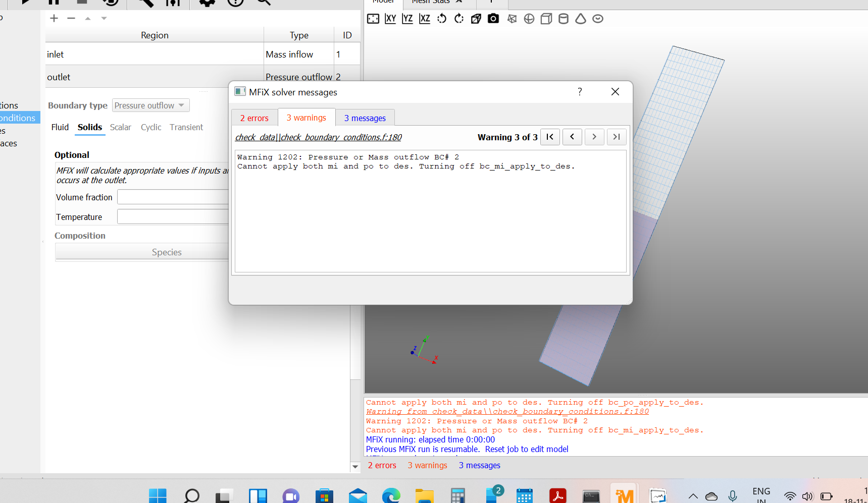Remove boundary condition with minus icon
Image resolution: width=868 pixels, height=503 pixels.
71,18
